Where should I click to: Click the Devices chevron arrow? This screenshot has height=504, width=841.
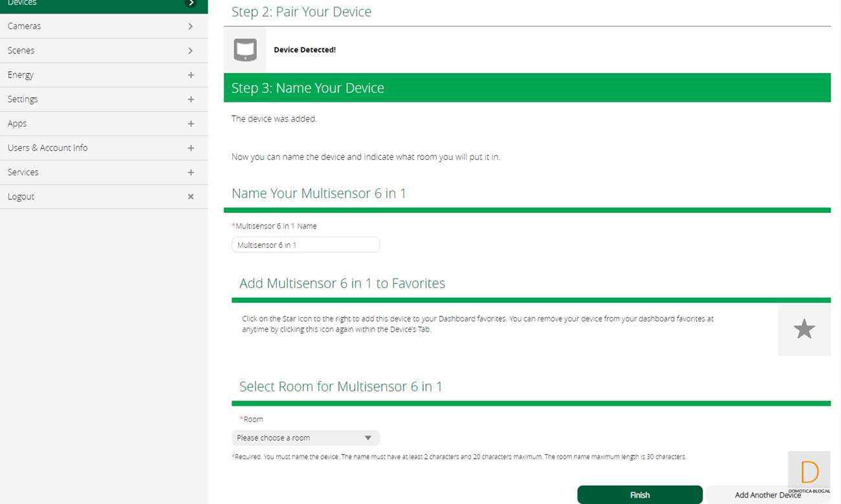tap(190, 3)
